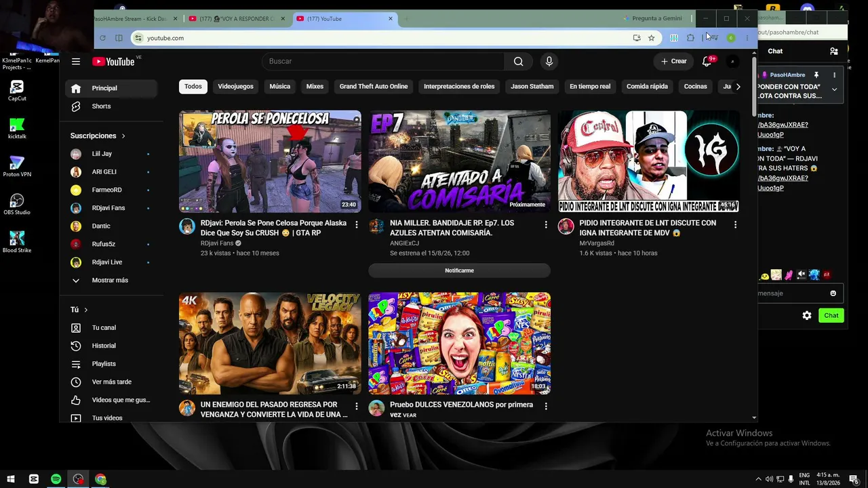Image resolution: width=868 pixels, height=488 pixels.
Task: Open Kick chat settings gear
Action: click(807, 315)
